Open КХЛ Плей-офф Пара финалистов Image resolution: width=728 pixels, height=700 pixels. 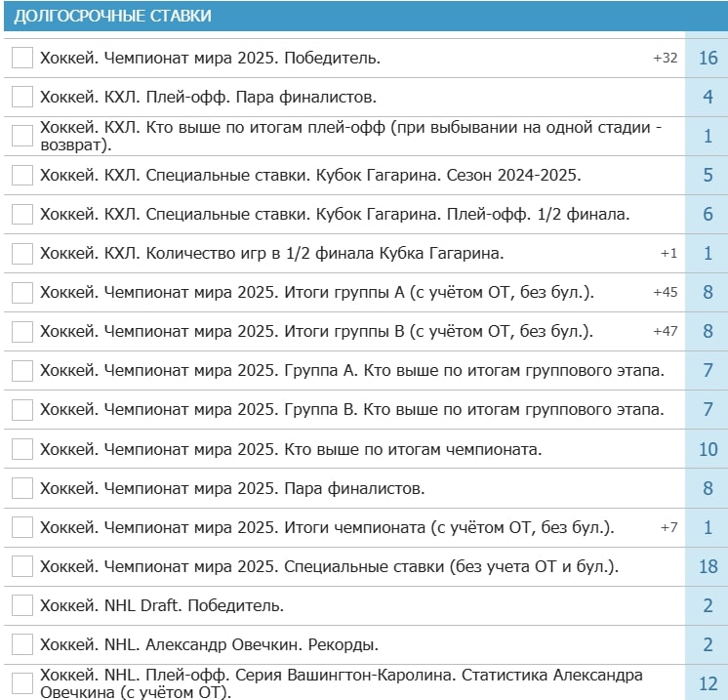pyautogui.click(x=209, y=97)
